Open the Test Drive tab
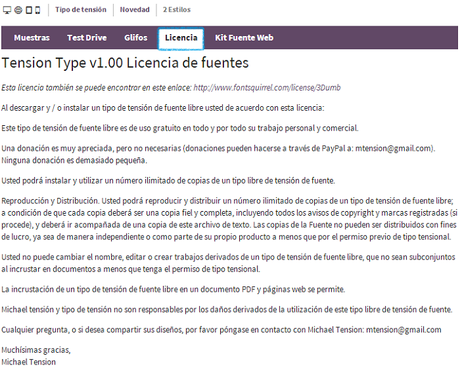Image resolution: width=460 pixels, height=373 pixels. [x=87, y=38]
